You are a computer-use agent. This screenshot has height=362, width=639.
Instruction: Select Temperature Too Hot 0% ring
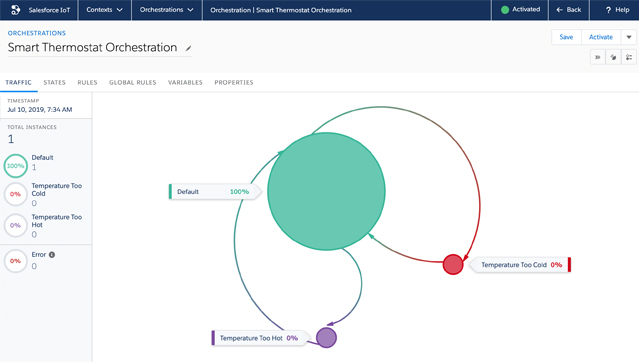15,225
